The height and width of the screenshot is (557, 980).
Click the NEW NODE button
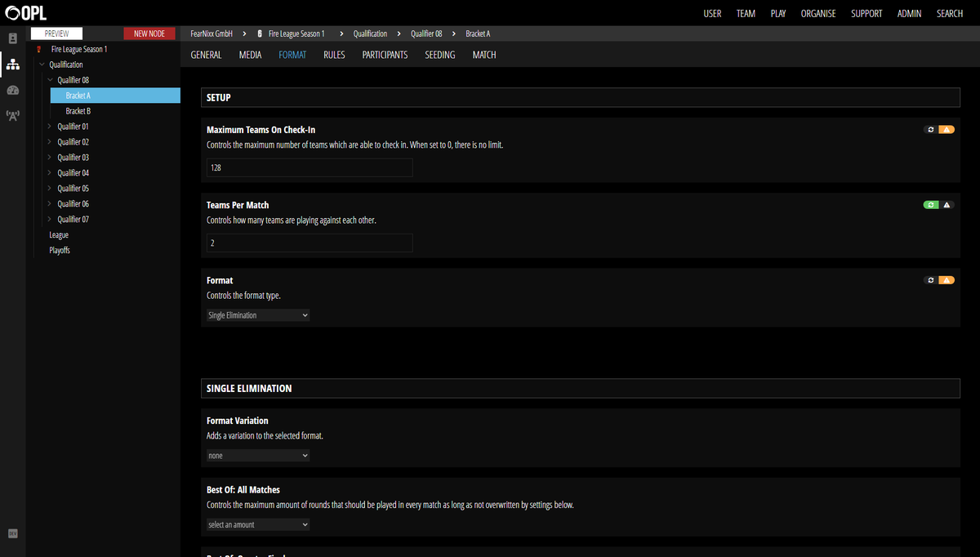[x=149, y=33]
